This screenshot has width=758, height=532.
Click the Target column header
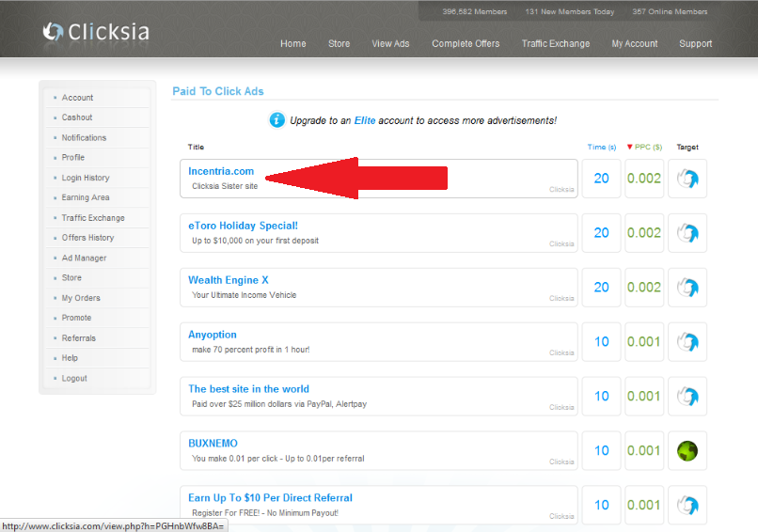point(687,147)
